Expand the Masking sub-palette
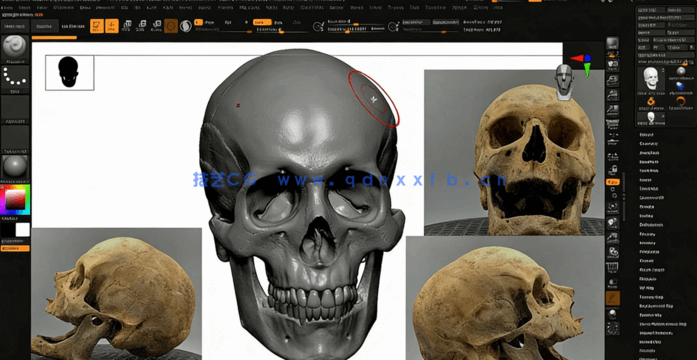This screenshot has height=360, width=697. (x=646, y=234)
